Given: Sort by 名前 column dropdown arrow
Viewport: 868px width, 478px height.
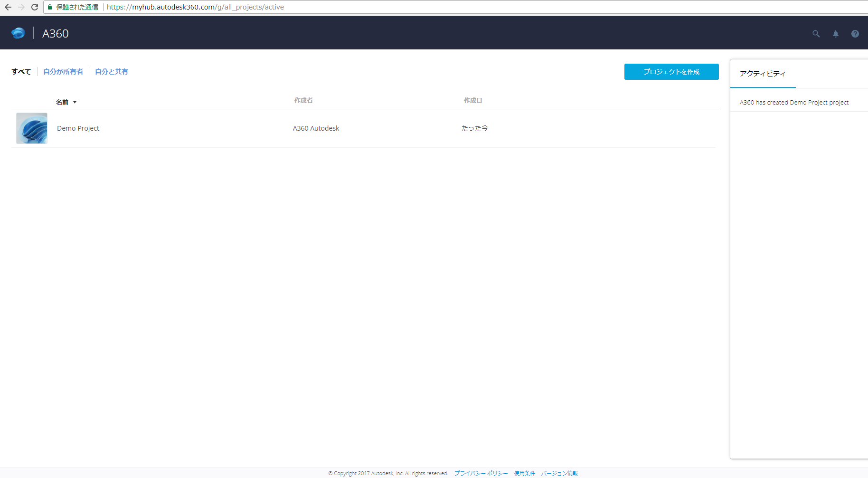Looking at the screenshot, I should coord(75,102).
